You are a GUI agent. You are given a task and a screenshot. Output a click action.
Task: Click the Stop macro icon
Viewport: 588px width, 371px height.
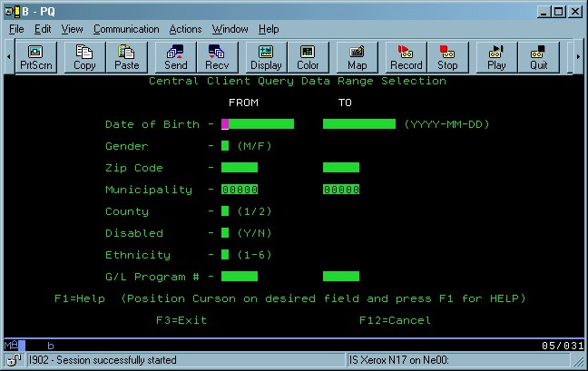447,57
